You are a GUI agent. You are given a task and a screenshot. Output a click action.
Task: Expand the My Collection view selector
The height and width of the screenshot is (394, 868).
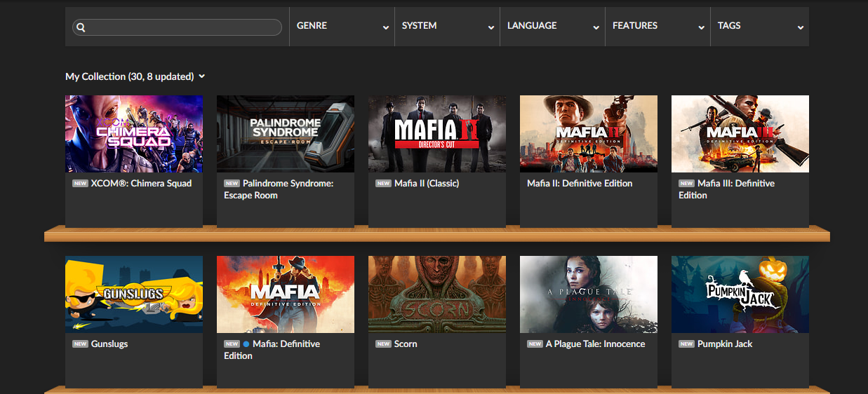[x=135, y=76]
